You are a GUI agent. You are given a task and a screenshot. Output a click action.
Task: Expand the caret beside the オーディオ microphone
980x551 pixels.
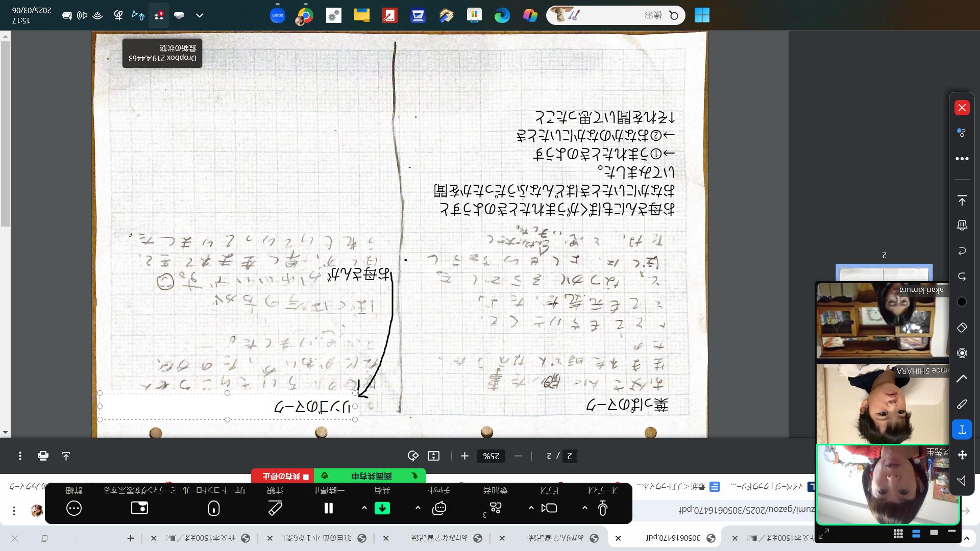click(x=585, y=508)
